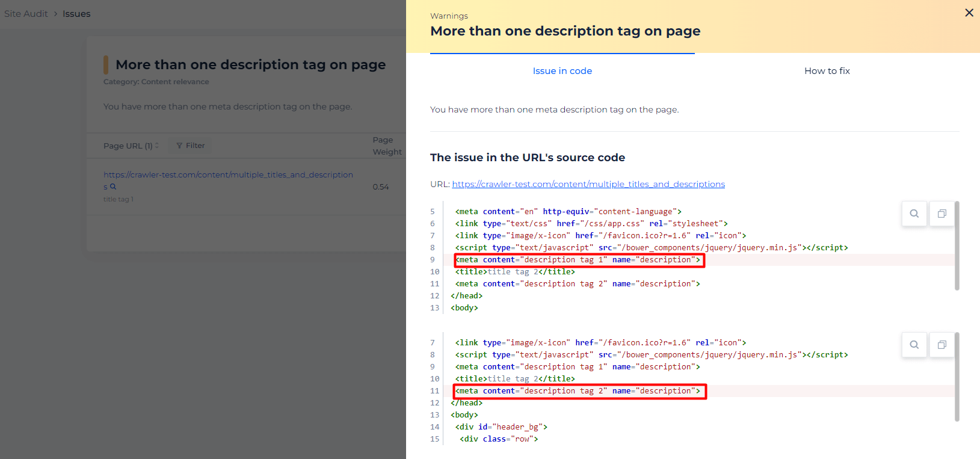Copy the second code block

[x=942, y=345]
